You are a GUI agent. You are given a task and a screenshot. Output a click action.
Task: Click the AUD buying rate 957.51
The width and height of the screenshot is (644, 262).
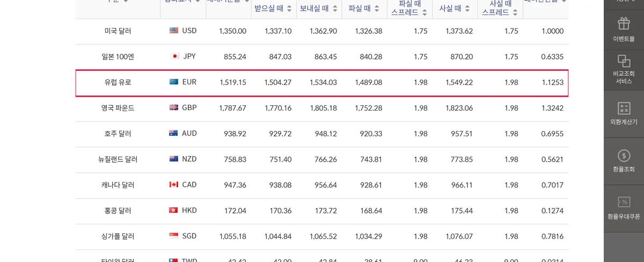pyautogui.click(x=462, y=134)
